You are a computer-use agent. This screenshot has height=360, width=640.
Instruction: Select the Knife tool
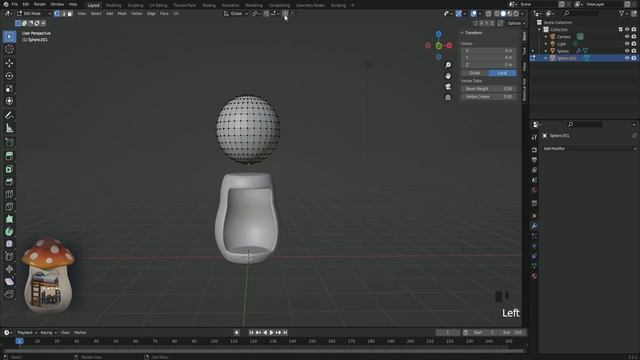[x=9, y=207]
